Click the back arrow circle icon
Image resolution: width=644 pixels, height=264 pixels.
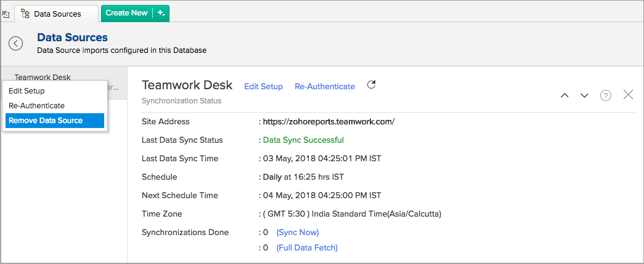(x=15, y=43)
